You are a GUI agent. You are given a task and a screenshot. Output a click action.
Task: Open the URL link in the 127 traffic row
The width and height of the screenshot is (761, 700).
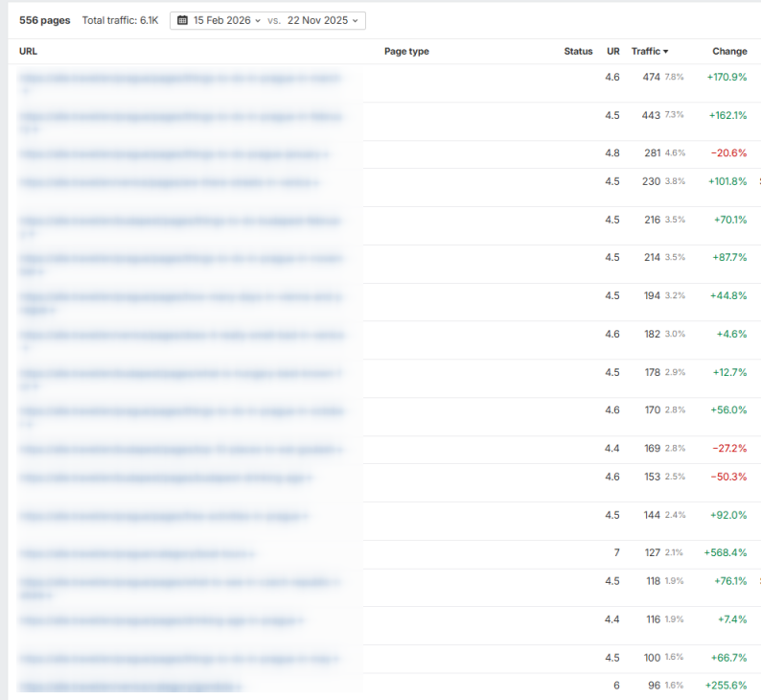click(x=134, y=553)
